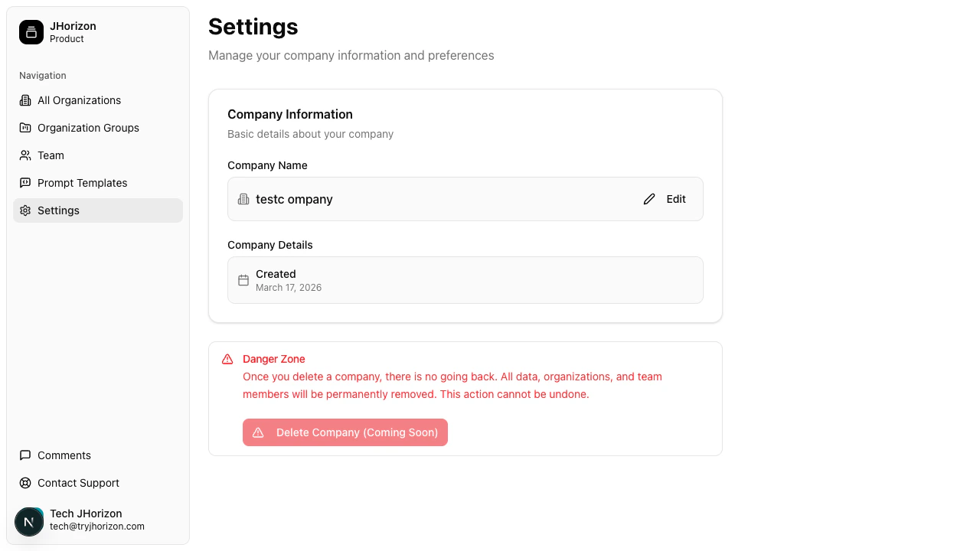This screenshot has width=980, height=551.
Task: Click the building icon beside company name
Action: tap(243, 199)
